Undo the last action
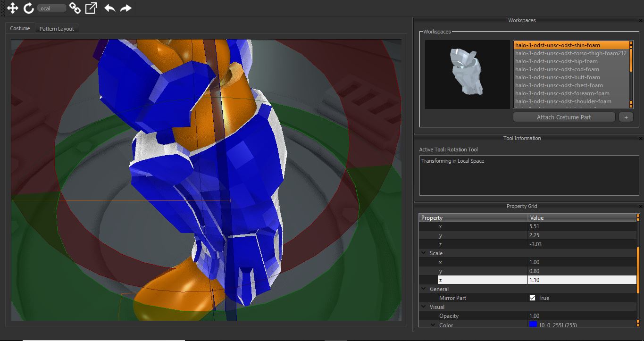 click(109, 8)
